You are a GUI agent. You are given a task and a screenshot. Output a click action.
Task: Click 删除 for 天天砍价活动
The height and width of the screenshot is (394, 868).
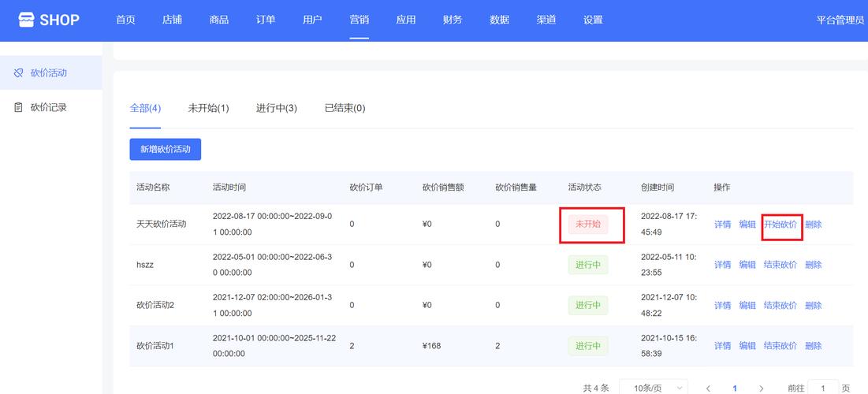coord(814,225)
